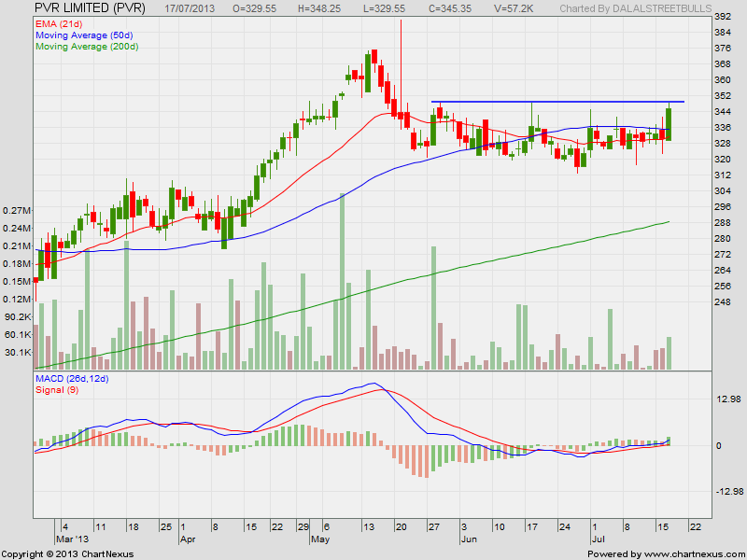The width and height of the screenshot is (747, 560).
Task: Click the 248 price axis label
Action: 723,301
